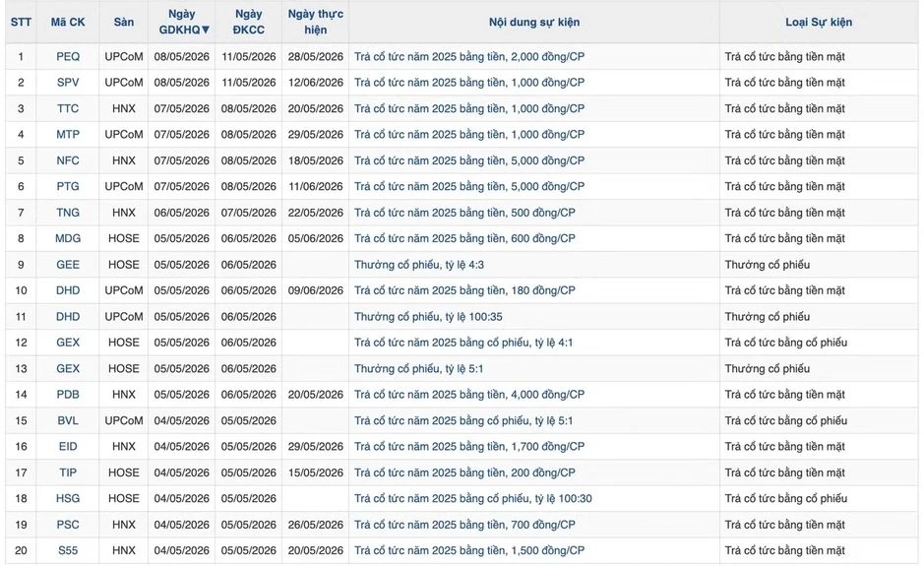Viewport: 924px width, 566px height.
Task: View the NFC 5,000 đồng/CP dividend event
Action: pyautogui.click(x=469, y=160)
